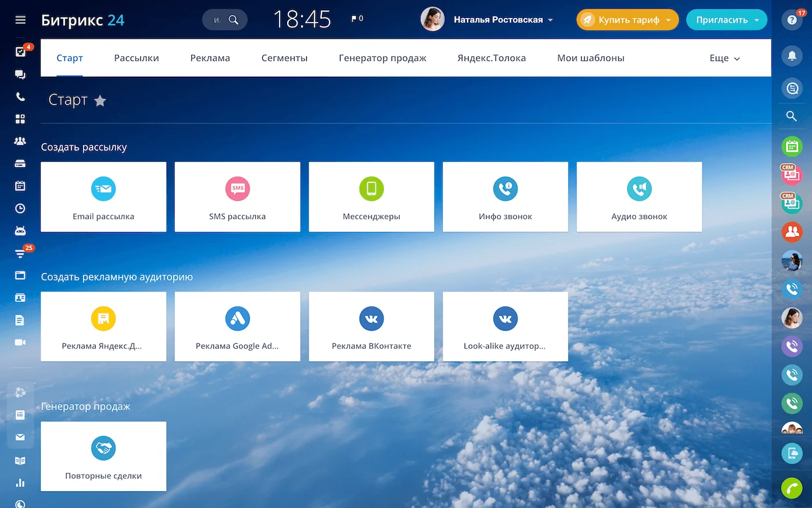Expand the Пригласить button arrow
This screenshot has height=508, width=812.
[x=757, y=20]
